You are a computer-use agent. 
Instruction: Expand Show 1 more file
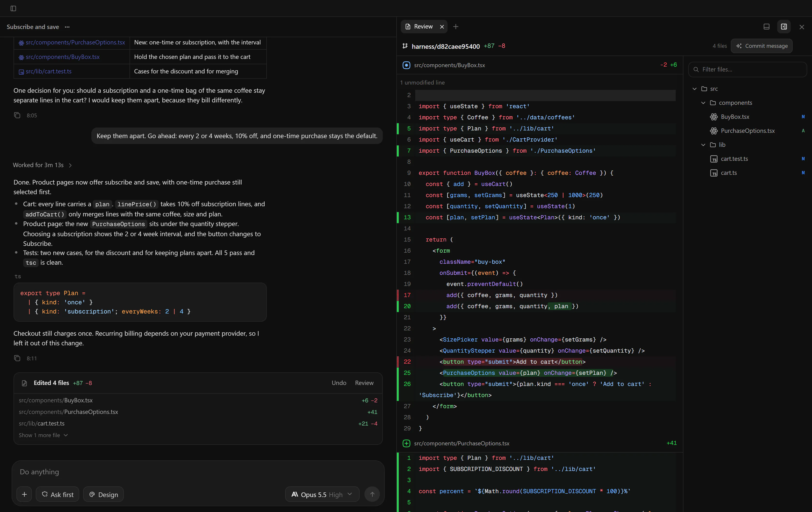pos(43,435)
